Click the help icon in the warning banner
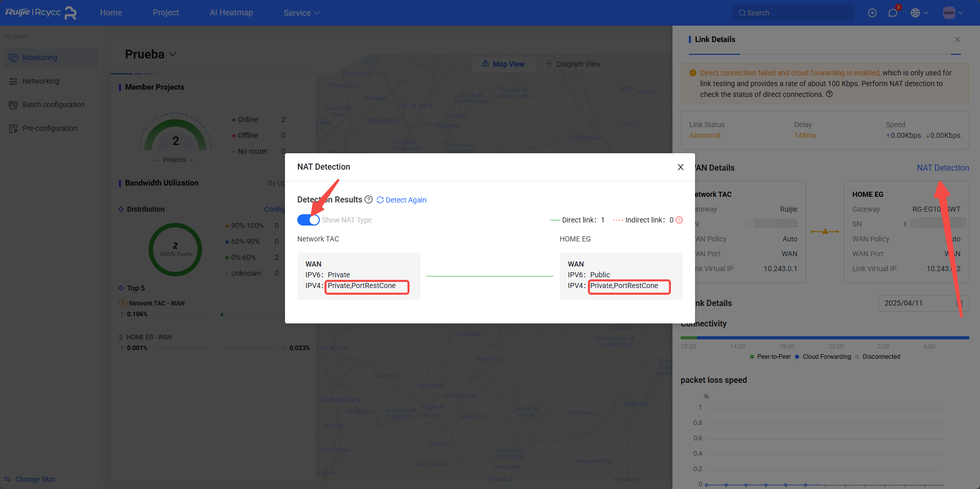This screenshot has width=980, height=489. tap(829, 94)
